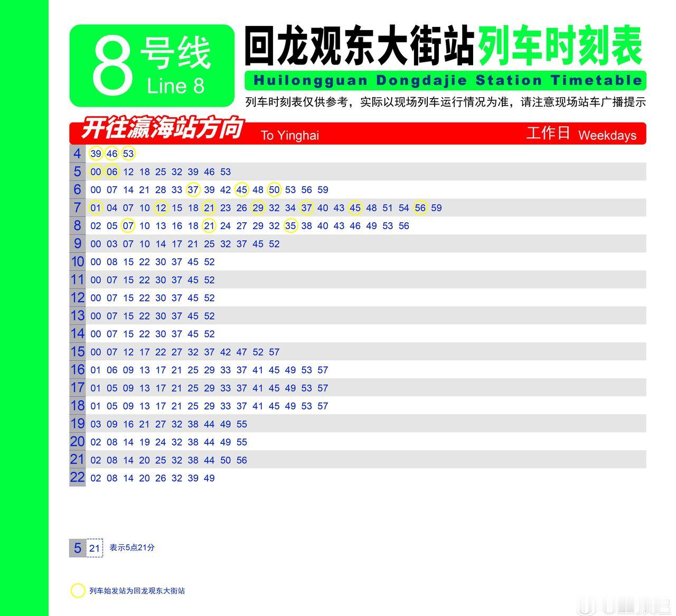
Task: Select the circled time 35 in hour 8 row
Action: tap(290, 225)
